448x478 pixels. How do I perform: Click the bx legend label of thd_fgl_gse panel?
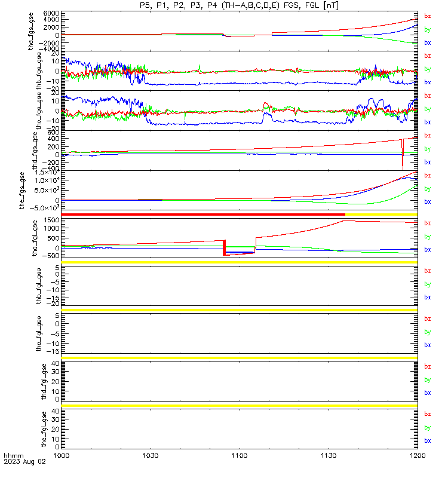pyautogui.click(x=428, y=393)
